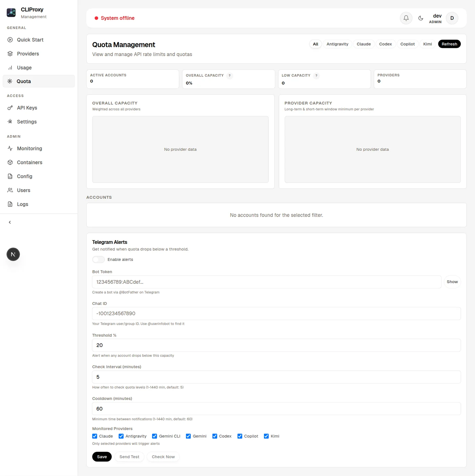Click the red System offline dot
This screenshot has width=475, height=476.
pos(96,18)
